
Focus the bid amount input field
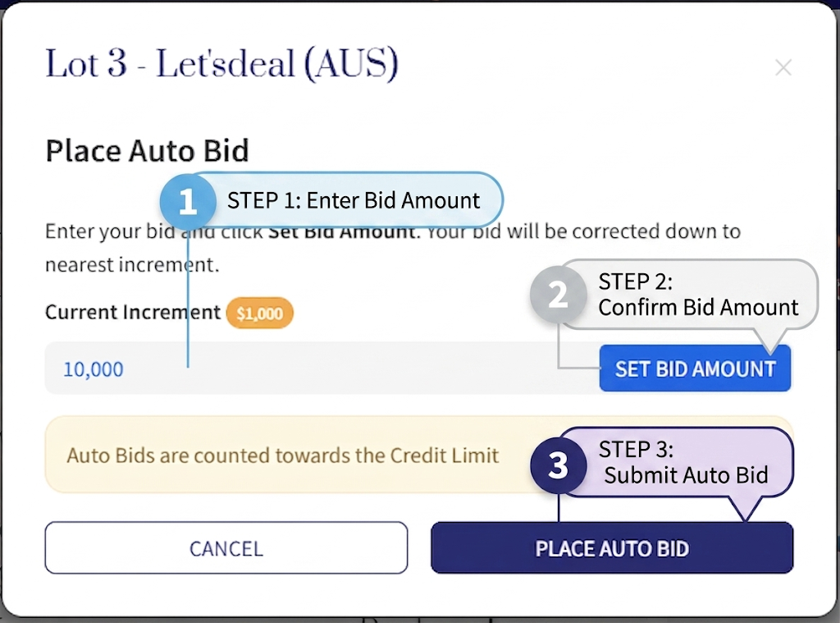320,369
